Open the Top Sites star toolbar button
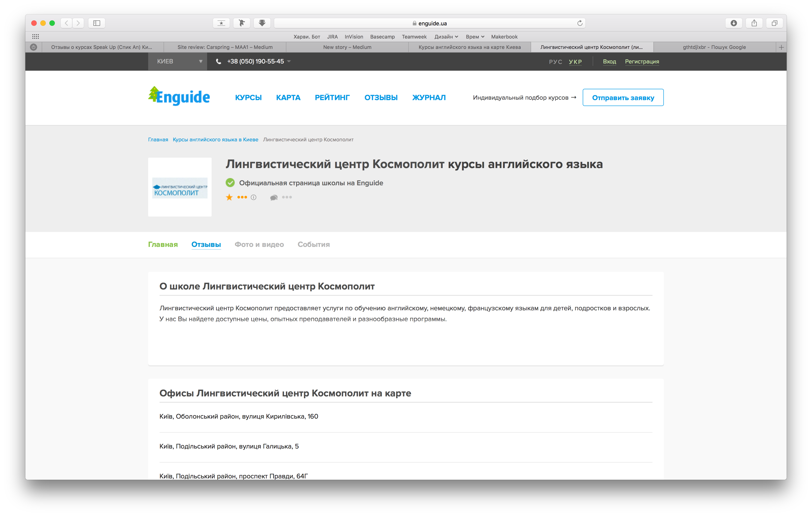The image size is (812, 516). point(221,23)
